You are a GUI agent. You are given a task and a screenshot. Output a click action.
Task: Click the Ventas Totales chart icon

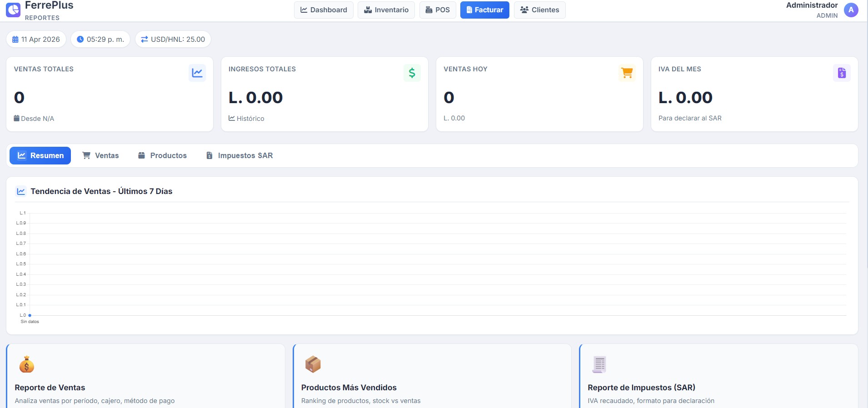pos(197,73)
